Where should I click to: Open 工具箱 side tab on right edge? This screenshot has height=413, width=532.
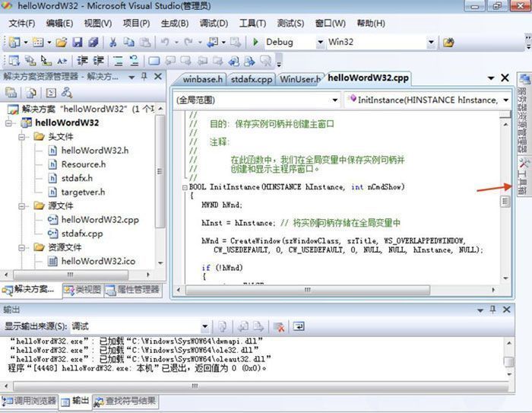coord(523,176)
